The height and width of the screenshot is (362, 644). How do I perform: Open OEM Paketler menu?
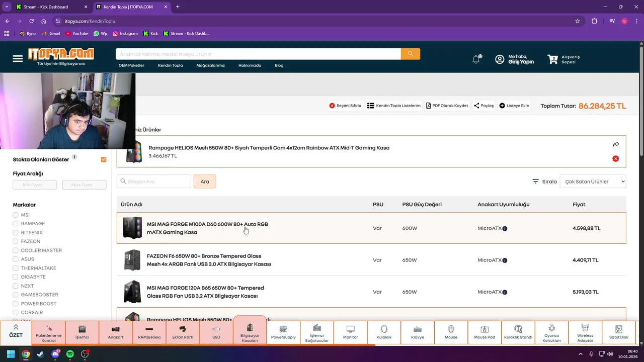pyautogui.click(x=131, y=65)
